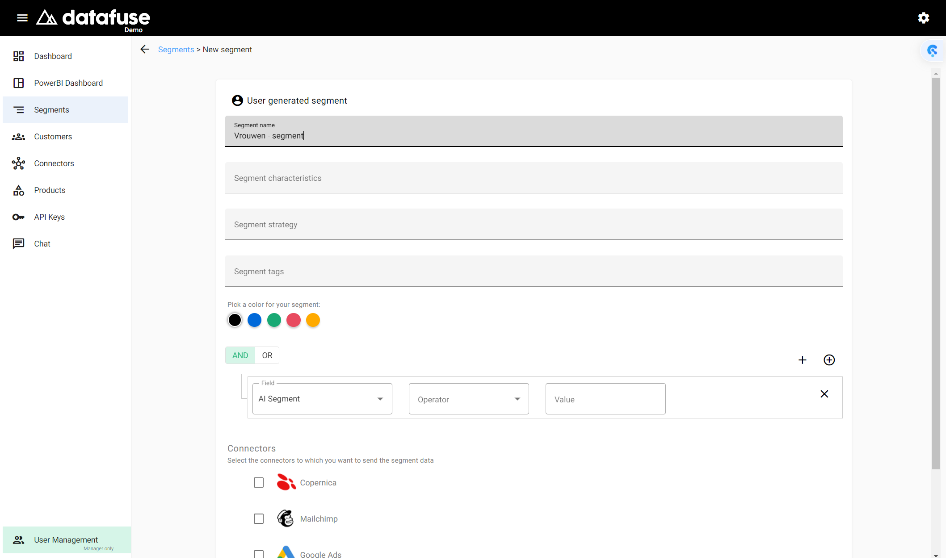Click the Products shapes icon
Screen dimensions: 946x560
pyautogui.click(x=18, y=190)
